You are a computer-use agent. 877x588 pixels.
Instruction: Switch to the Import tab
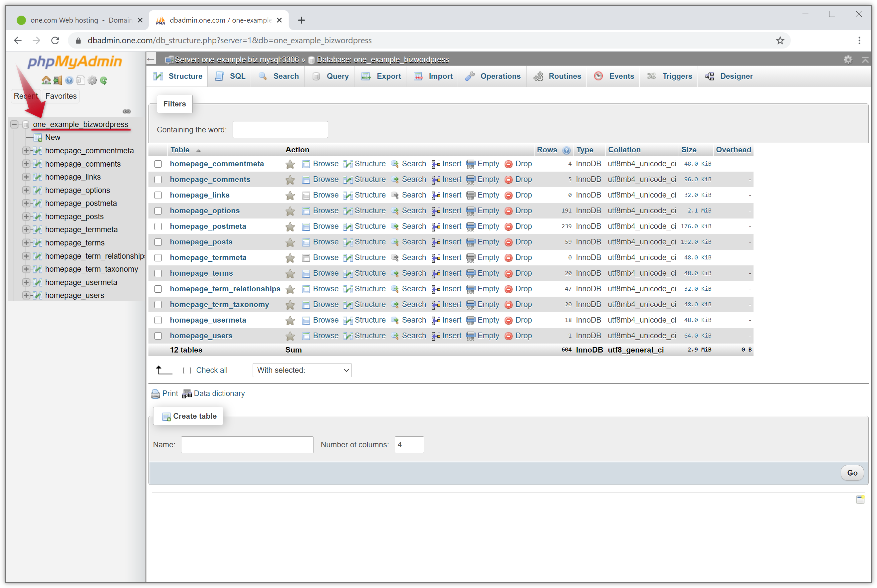point(440,76)
